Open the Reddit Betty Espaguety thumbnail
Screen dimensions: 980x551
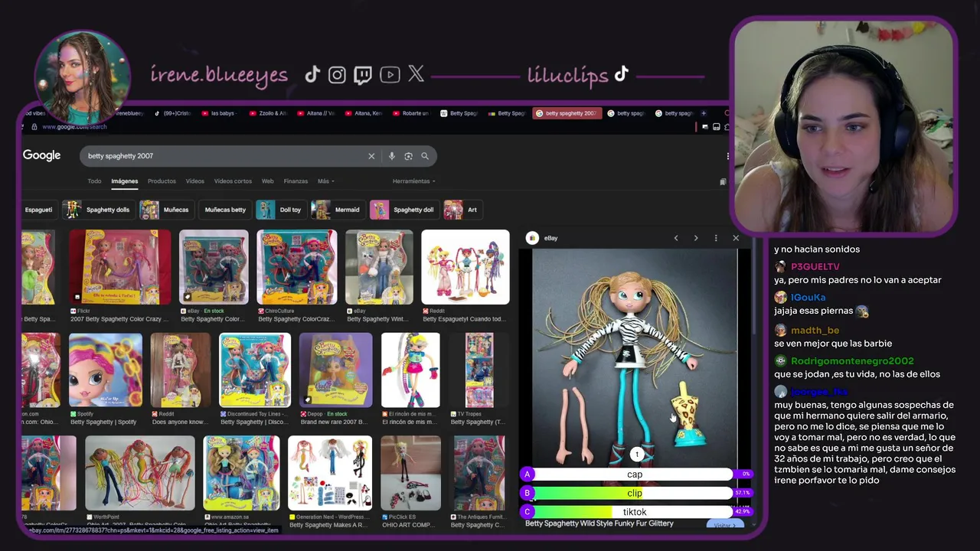pyautogui.click(x=465, y=267)
